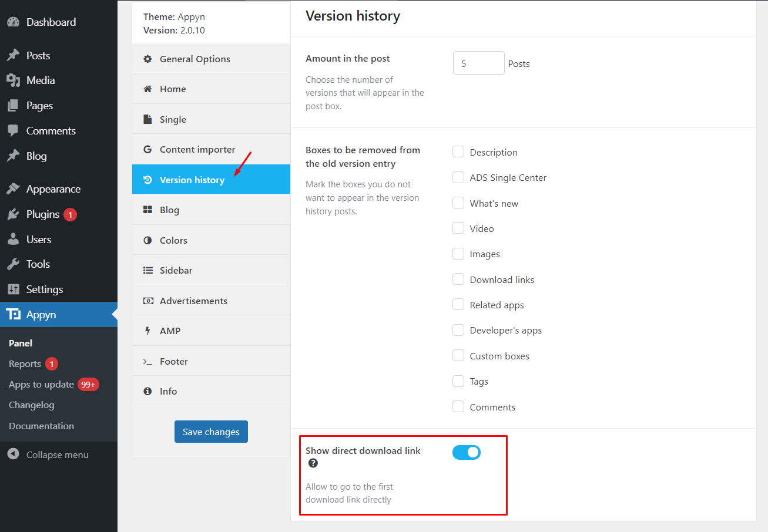Screen dimensions: 768x532
Task: Check the ADS Single Center box
Action: pyautogui.click(x=458, y=177)
